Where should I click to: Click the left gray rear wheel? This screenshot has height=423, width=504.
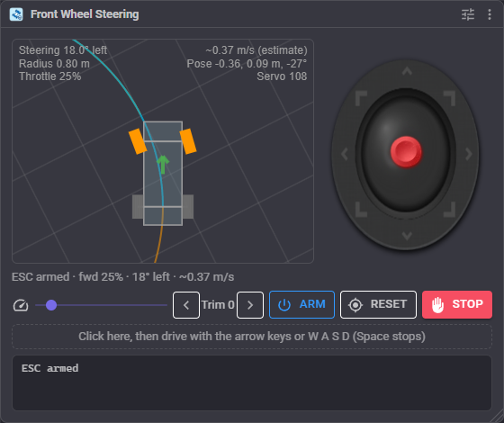coord(138,207)
